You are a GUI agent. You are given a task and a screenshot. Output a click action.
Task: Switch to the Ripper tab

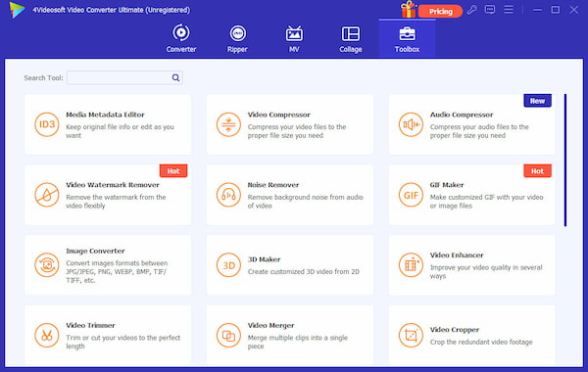pyautogui.click(x=237, y=38)
